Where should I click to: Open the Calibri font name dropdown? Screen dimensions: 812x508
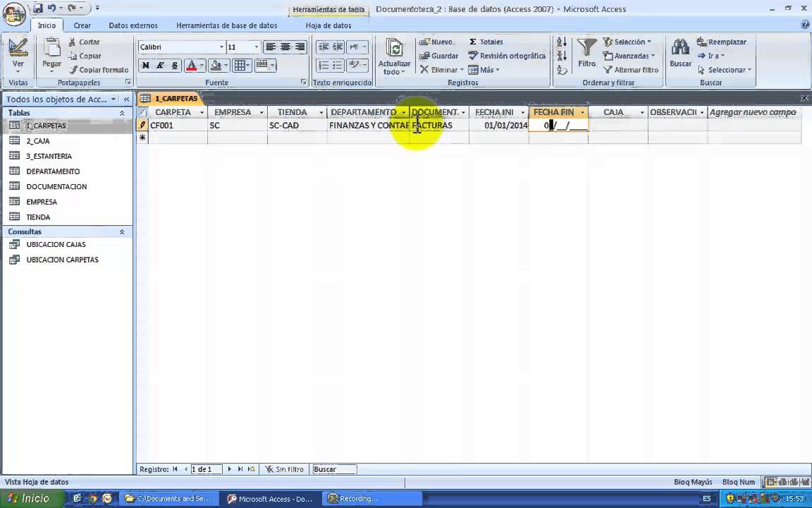click(x=221, y=47)
